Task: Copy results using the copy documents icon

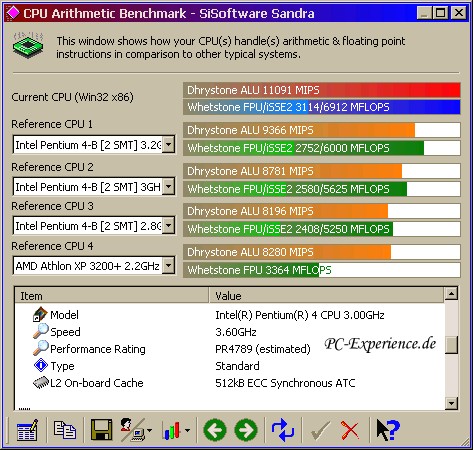Action: click(x=65, y=430)
